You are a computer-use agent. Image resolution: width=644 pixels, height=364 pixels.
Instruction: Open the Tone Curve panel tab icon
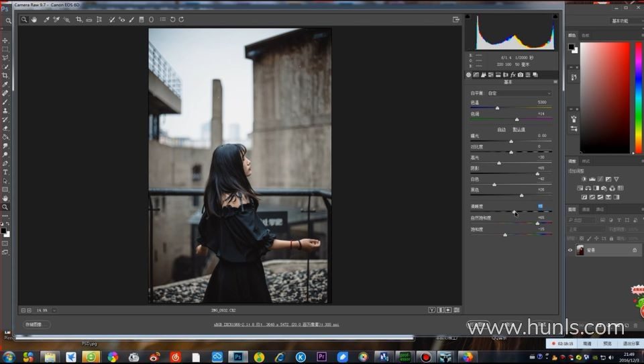[476, 75]
